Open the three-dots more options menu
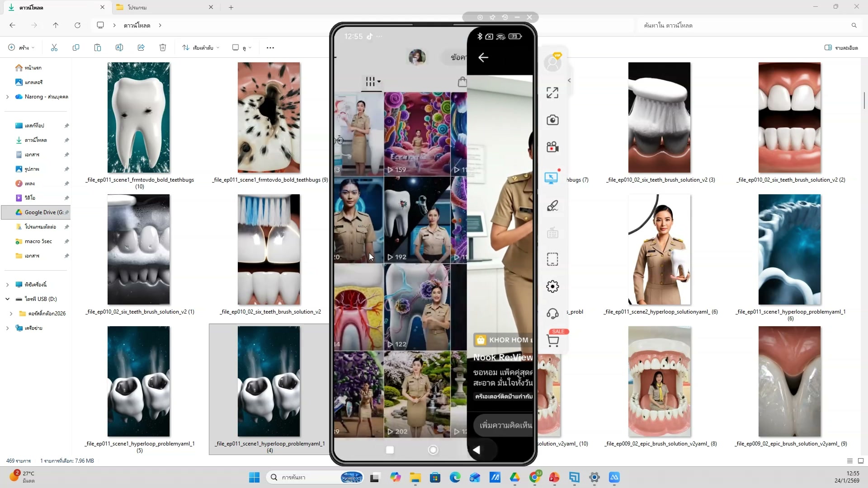868x488 pixels. pyautogui.click(x=270, y=47)
